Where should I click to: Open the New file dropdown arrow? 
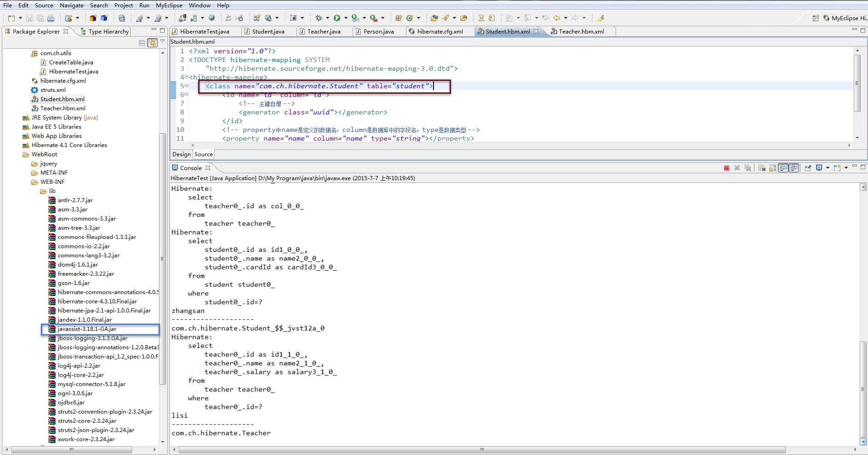(x=20, y=18)
